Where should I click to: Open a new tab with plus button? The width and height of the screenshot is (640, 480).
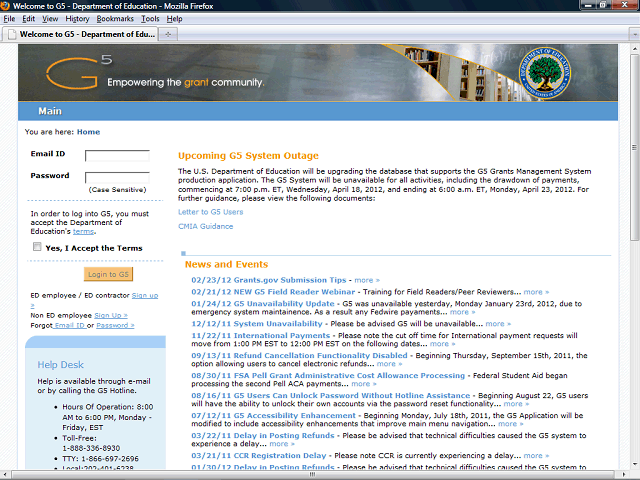pos(168,34)
